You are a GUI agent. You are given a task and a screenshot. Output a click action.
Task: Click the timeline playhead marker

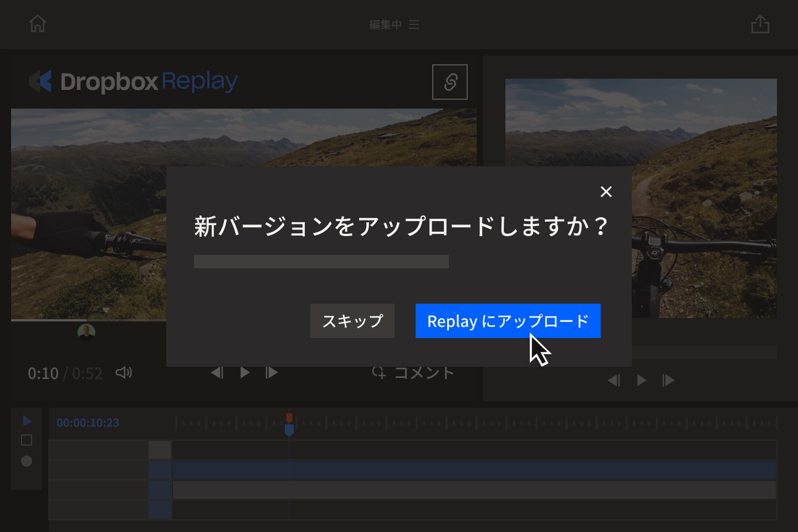click(289, 424)
